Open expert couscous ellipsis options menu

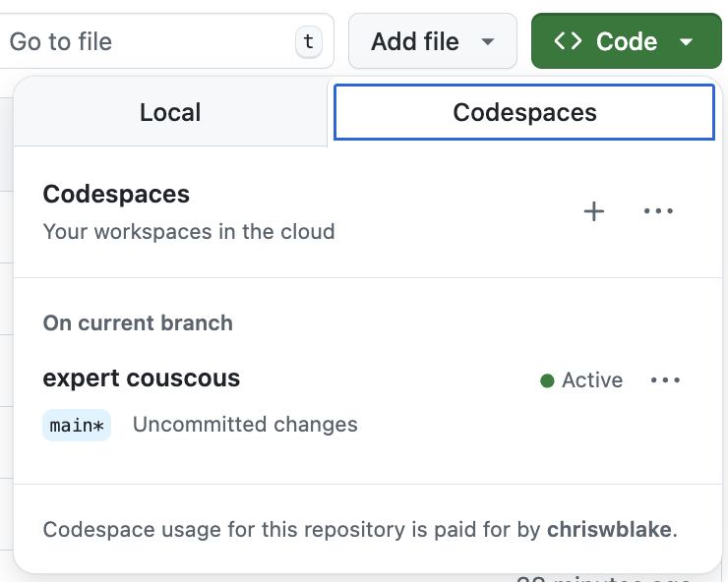665,380
